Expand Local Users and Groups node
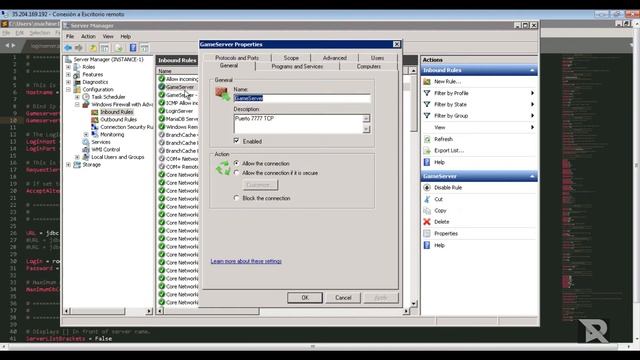The width and height of the screenshot is (640, 360). (77, 157)
